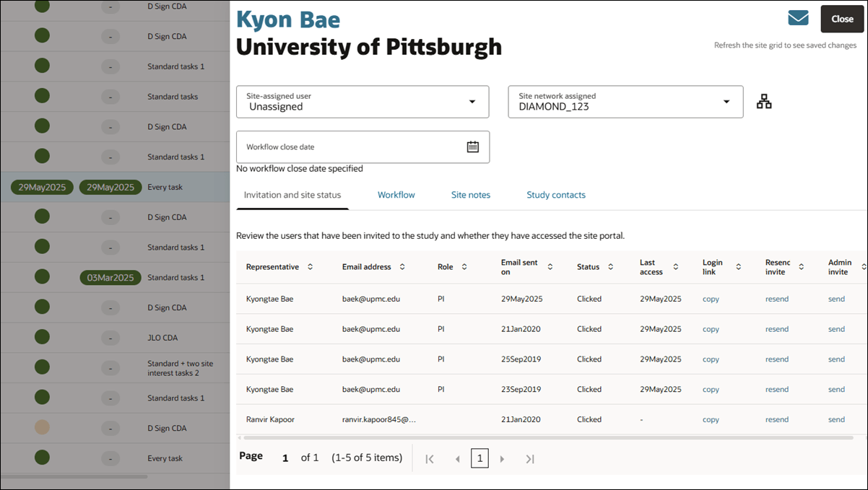This screenshot has width=868, height=490.
Task: Open the Study contacts tab
Action: point(556,194)
